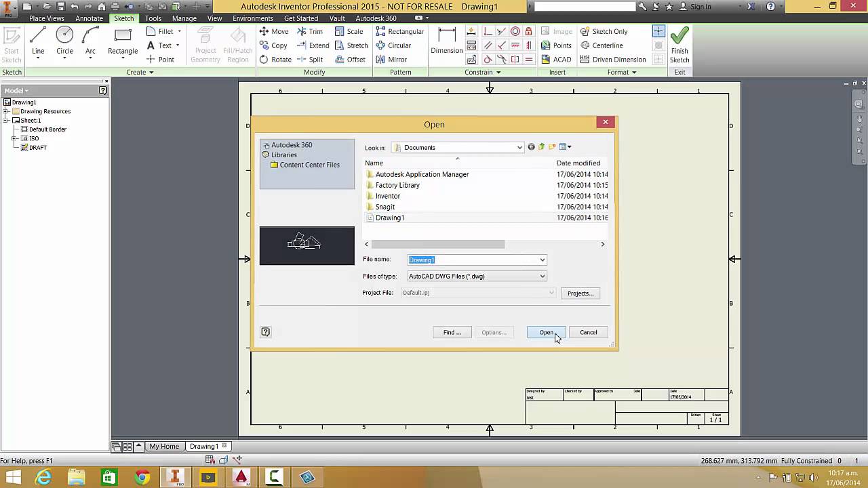Image resolution: width=868 pixels, height=488 pixels.
Task: Click the Open button in dialog
Action: click(x=546, y=332)
